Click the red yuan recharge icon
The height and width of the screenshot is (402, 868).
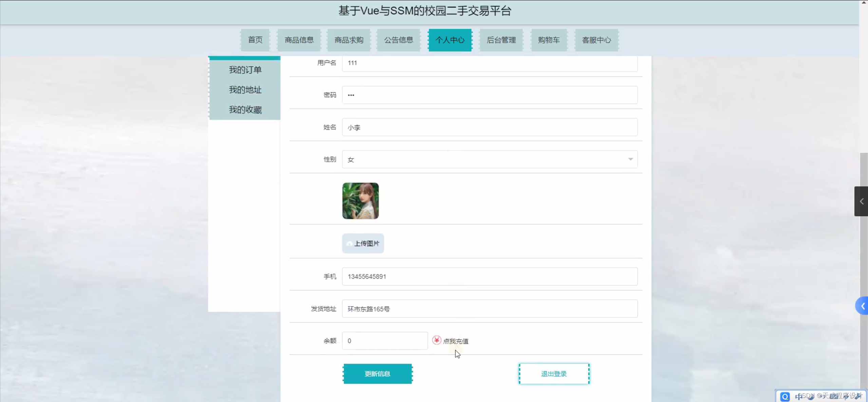click(x=436, y=340)
